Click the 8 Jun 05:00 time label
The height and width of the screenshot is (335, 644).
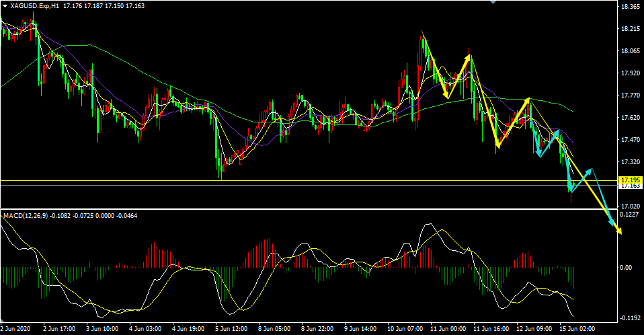coord(274,329)
